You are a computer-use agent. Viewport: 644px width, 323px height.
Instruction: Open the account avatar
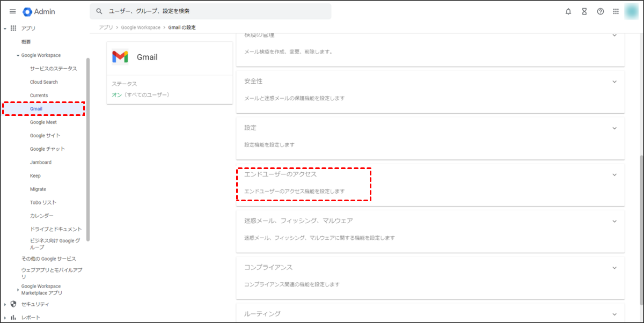[x=632, y=11]
